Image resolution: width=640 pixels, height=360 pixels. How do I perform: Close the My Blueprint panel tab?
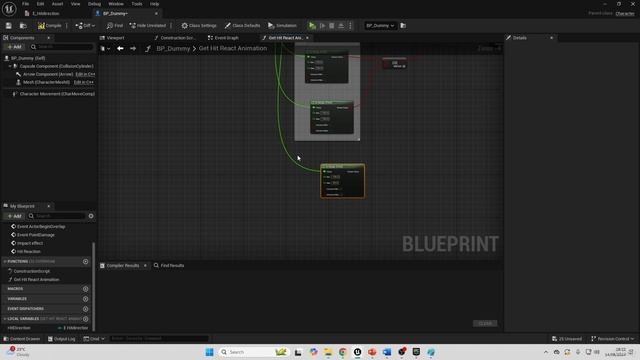(x=49, y=206)
